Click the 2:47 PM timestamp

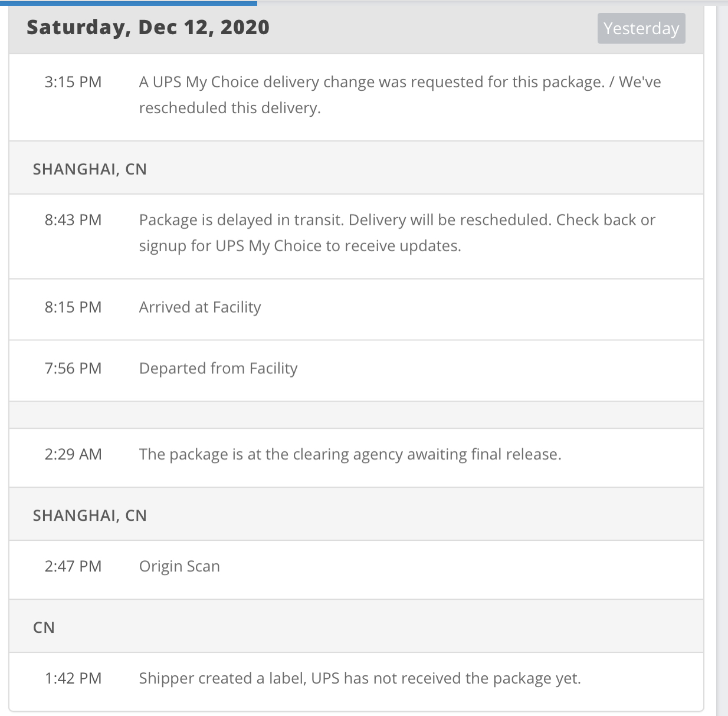click(x=73, y=567)
